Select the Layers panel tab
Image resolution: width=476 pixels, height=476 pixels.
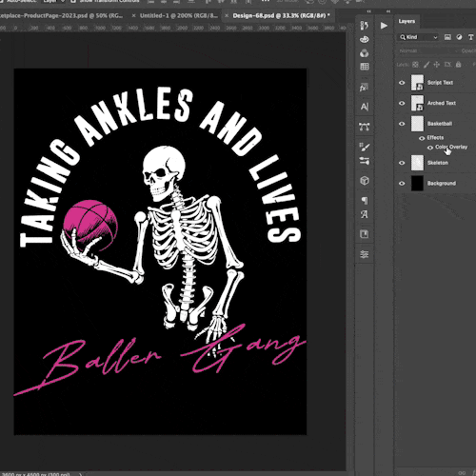pos(407,21)
